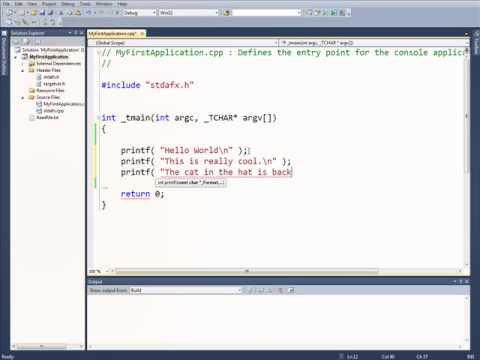
Task: Click the #include "stdafx.h" line
Action: (148, 85)
